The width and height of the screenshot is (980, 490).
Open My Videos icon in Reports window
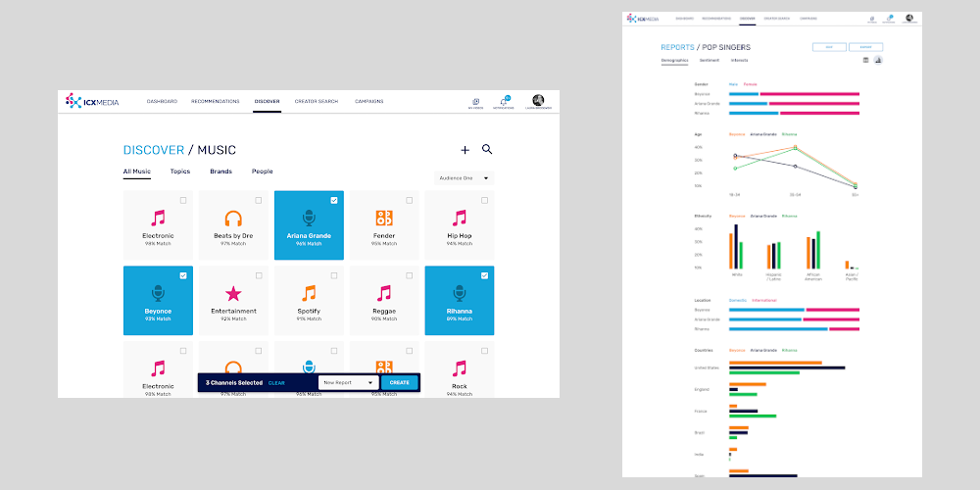click(x=872, y=19)
